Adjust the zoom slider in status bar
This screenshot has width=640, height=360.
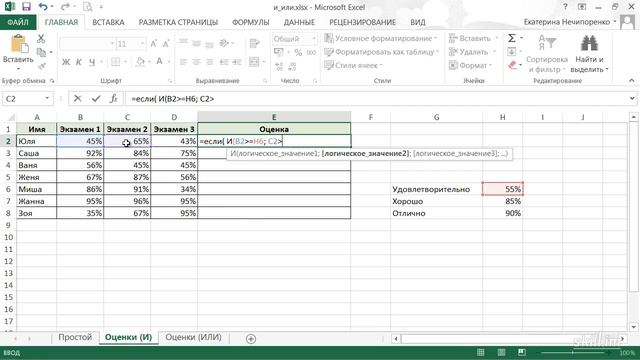point(573,352)
